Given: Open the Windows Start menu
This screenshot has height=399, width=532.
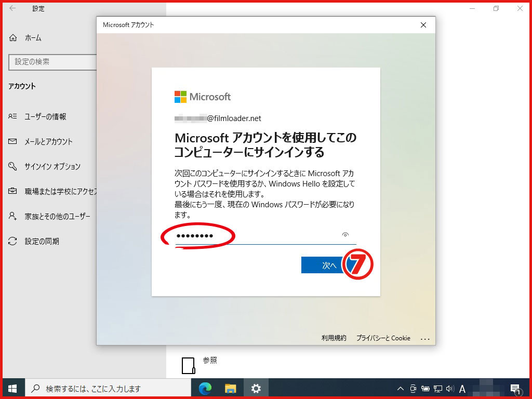Looking at the screenshot, I should (13, 389).
